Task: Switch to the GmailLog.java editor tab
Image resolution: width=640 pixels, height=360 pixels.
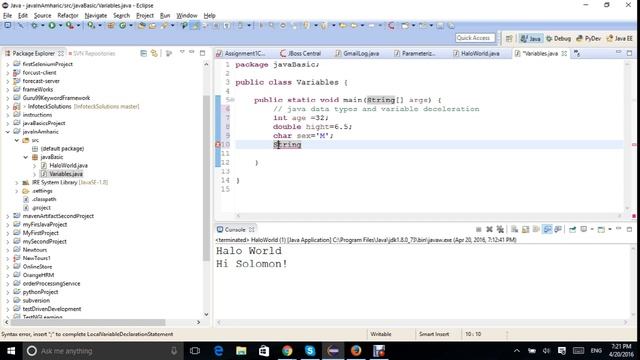Action: 361,53
